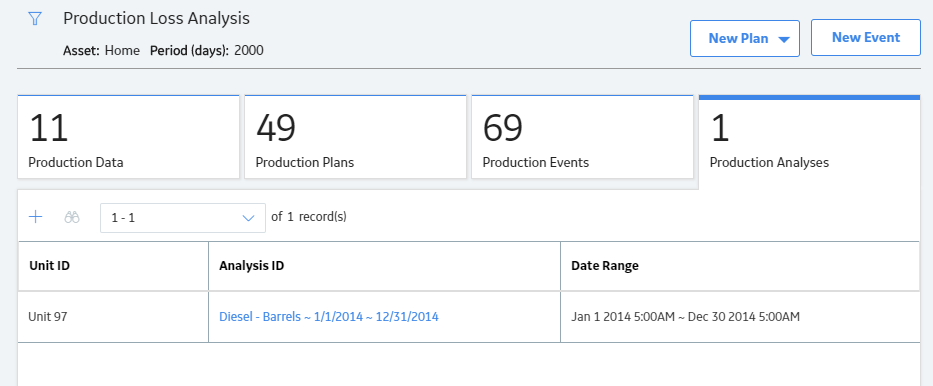933x386 pixels.
Task: Switch to the Production Data tab
Action: [129, 137]
